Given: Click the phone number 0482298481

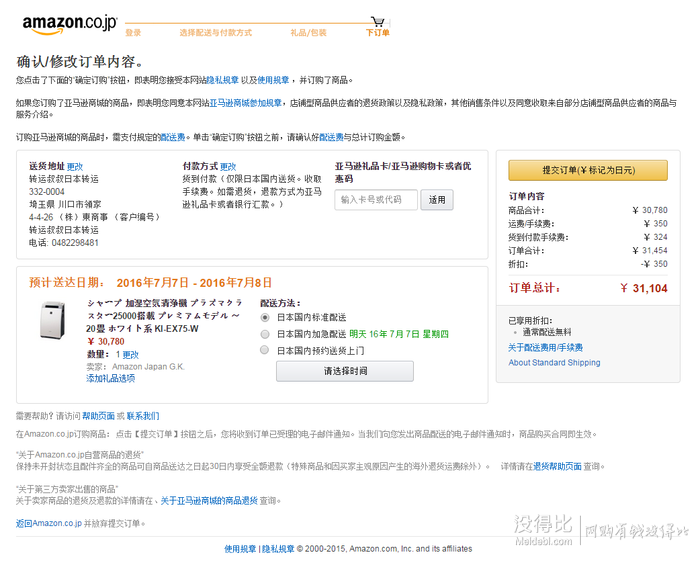Looking at the screenshot, I should click(75, 243).
